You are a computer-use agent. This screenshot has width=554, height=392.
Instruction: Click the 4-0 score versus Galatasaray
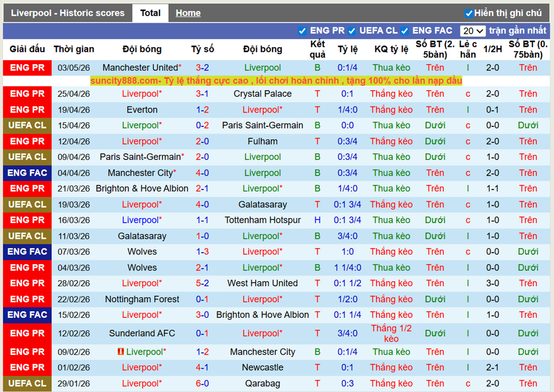[x=202, y=204]
